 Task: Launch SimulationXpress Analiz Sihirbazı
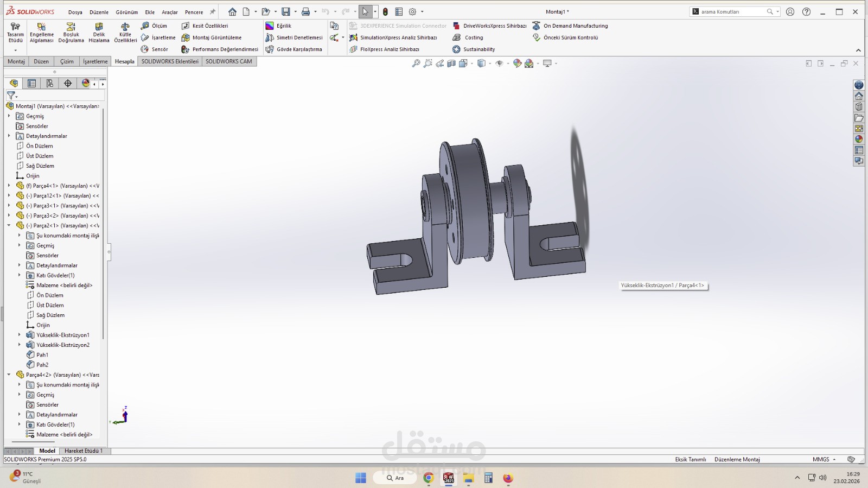tap(393, 37)
